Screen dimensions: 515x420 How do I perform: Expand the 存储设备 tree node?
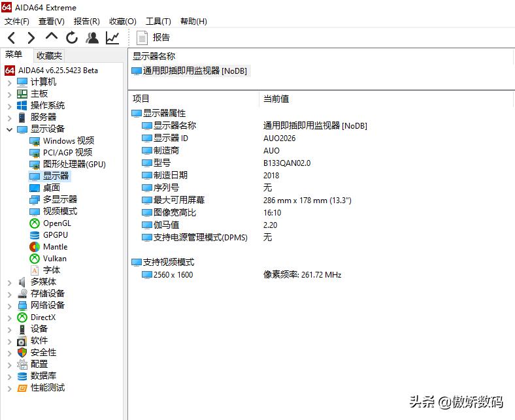10,294
